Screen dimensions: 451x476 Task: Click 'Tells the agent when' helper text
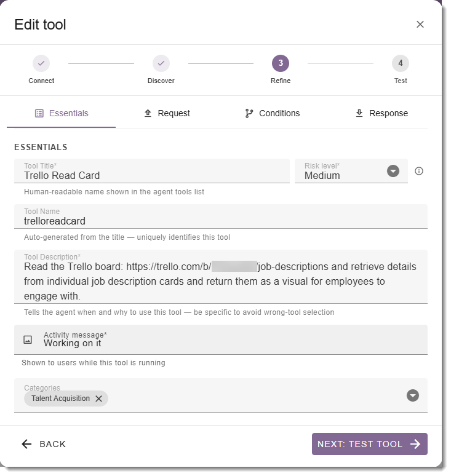179,312
